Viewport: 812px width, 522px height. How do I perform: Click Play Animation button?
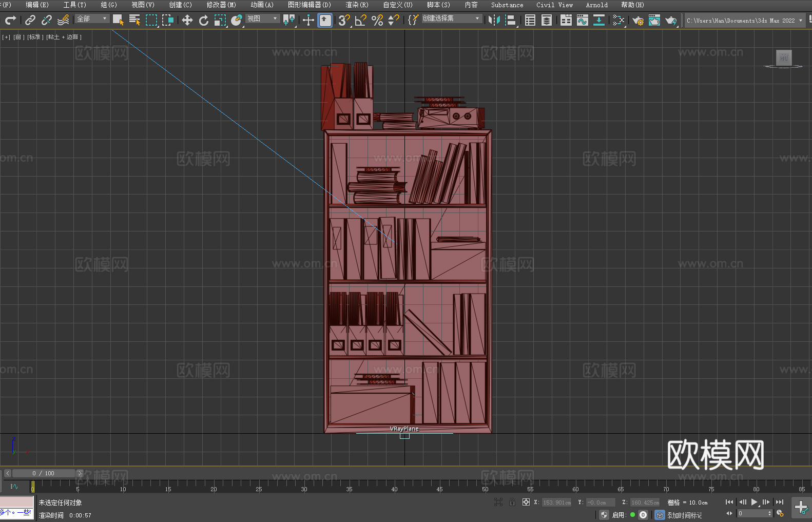point(755,502)
